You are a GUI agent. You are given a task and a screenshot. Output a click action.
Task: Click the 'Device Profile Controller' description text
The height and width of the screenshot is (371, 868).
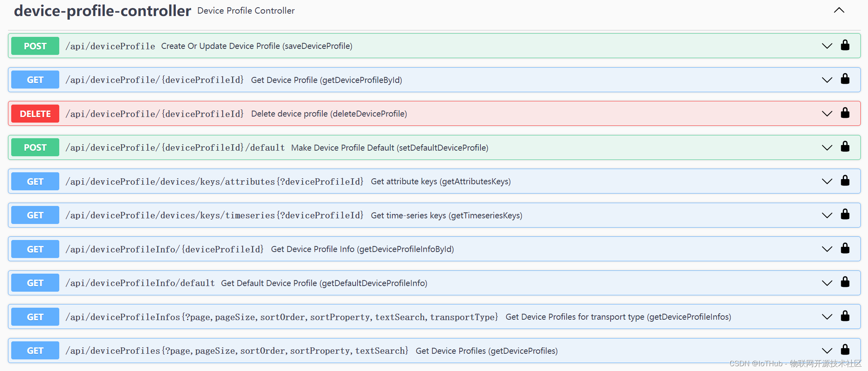coord(246,11)
